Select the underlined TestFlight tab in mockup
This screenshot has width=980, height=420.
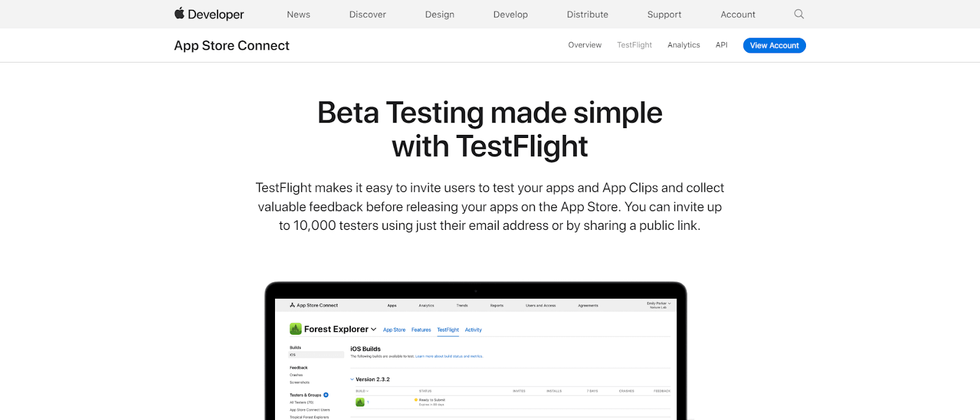coord(448,330)
